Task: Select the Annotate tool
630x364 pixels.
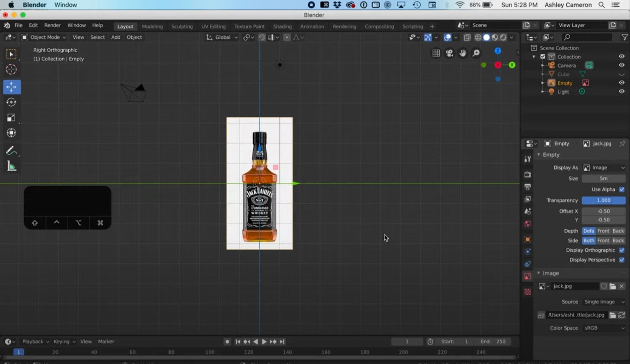Action: pyautogui.click(x=12, y=150)
